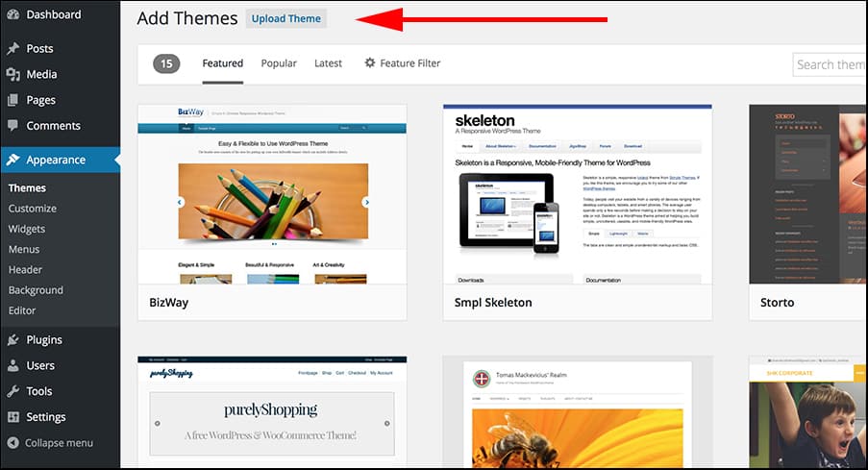Open Editor under Appearance
Image resolution: width=868 pixels, height=470 pixels.
[21, 311]
